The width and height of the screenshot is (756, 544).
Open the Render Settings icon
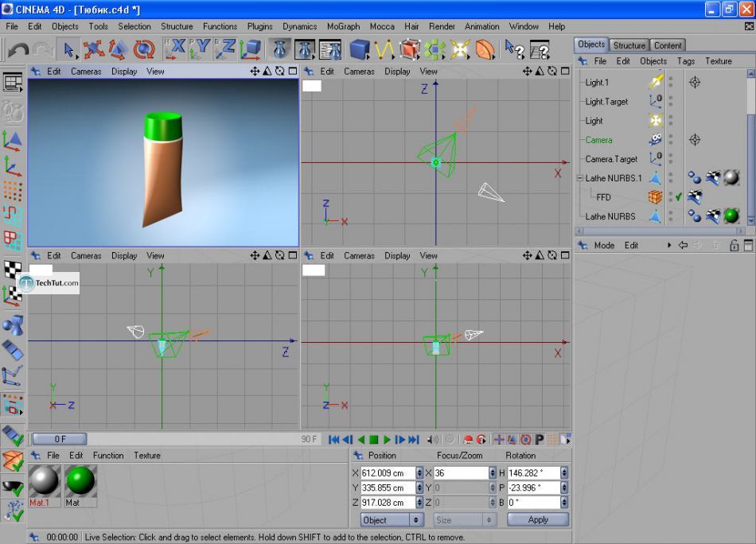(x=330, y=49)
